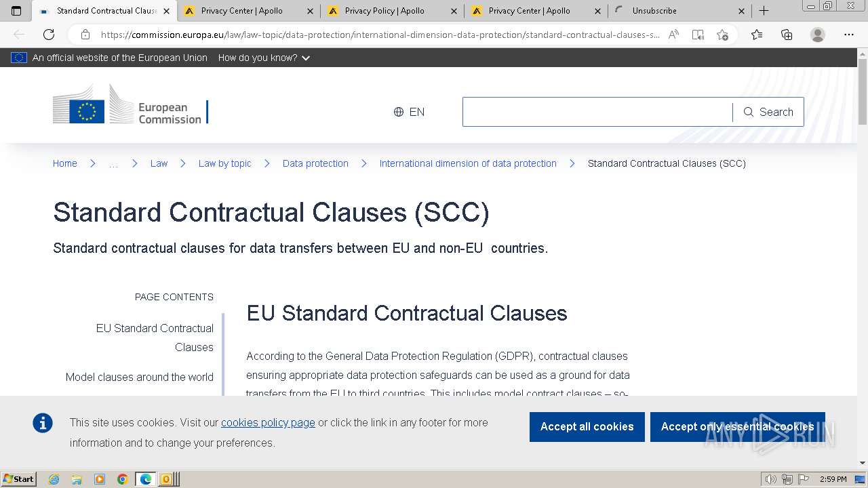The height and width of the screenshot is (488, 868).
Task: Click Accept all cookies button
Action: click(587, 426)
